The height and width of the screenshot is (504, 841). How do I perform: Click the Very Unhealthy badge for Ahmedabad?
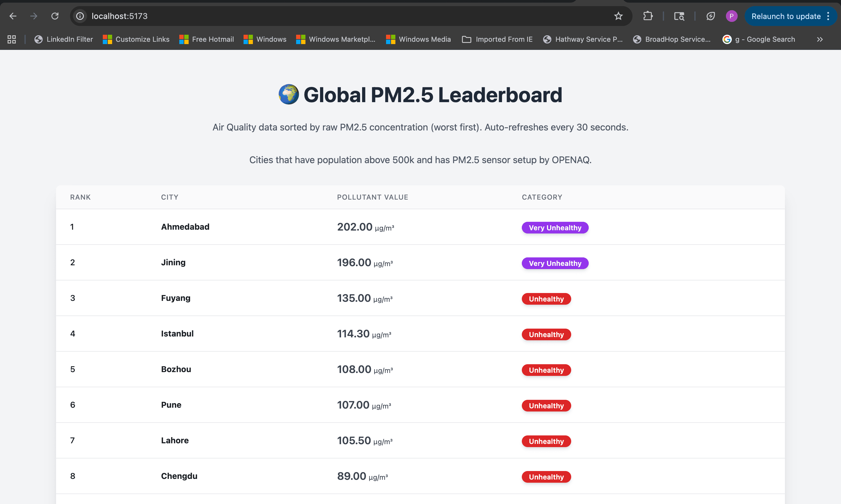pos(555,228)
